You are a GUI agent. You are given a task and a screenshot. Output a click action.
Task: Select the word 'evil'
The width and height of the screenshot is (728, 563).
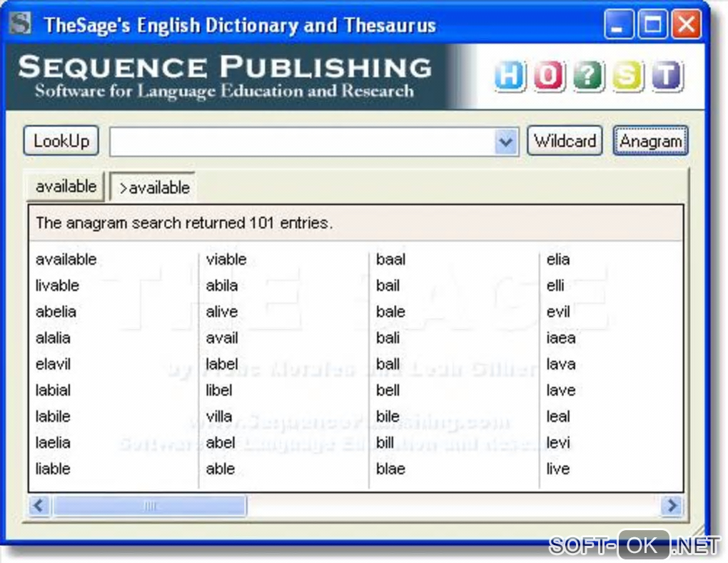click(x=558, y=311)
